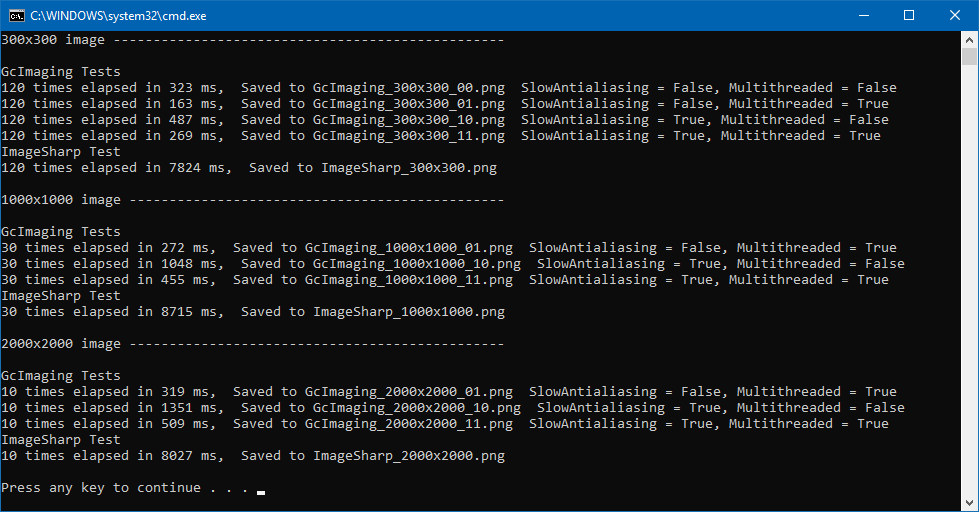This screenshot has height=512, width=979.
Task: Click the GcImaging_300x300_00.png filename text
Action: point(409,88)
